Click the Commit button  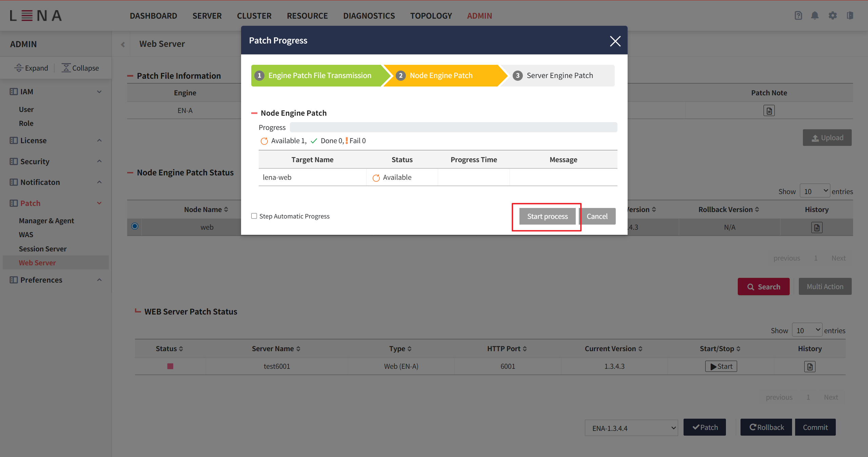click(815, 427)
